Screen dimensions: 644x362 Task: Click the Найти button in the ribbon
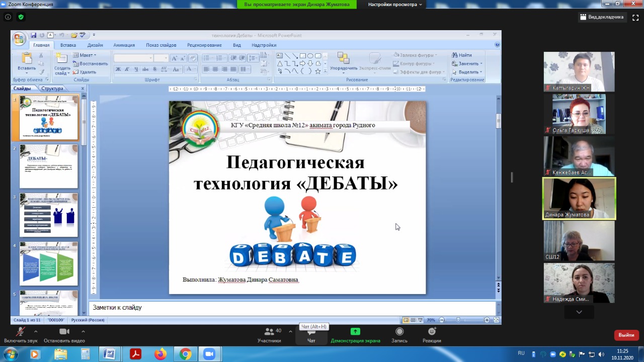tap(461, 55)
